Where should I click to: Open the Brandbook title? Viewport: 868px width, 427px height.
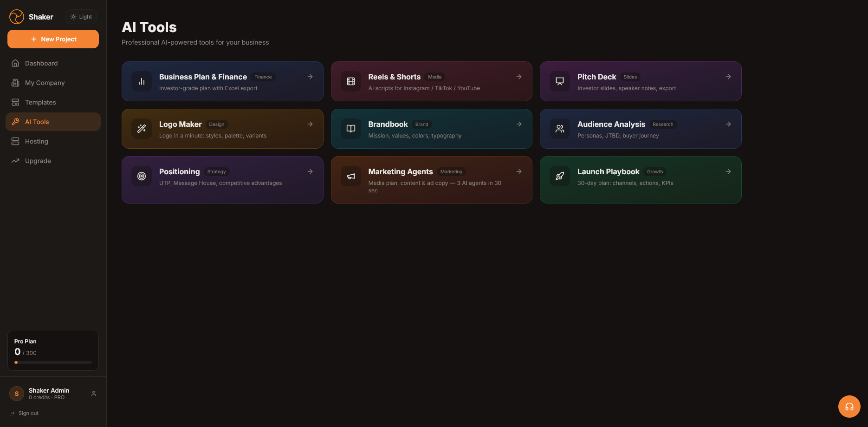(388, 124)
